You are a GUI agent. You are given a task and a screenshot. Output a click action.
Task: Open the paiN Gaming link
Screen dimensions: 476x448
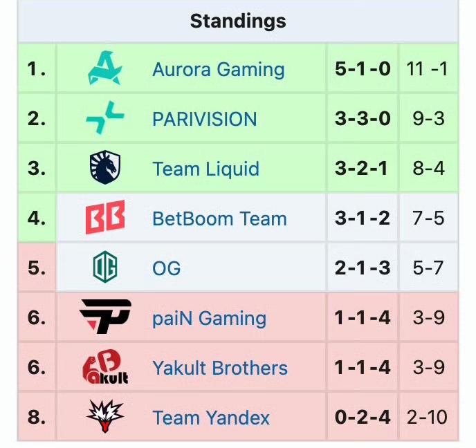(x=209, y=318)
